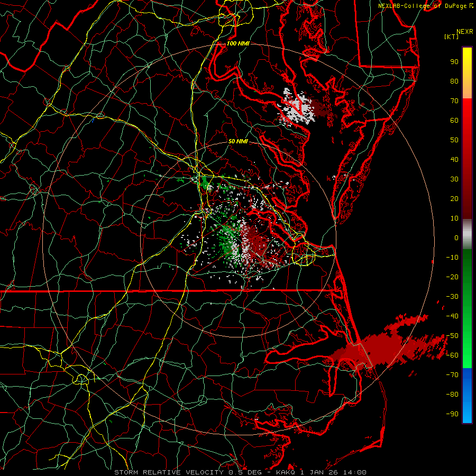Click the 0 value on the velocity scale
Screen dimensions: 476x476
click(x=456, y=238)
